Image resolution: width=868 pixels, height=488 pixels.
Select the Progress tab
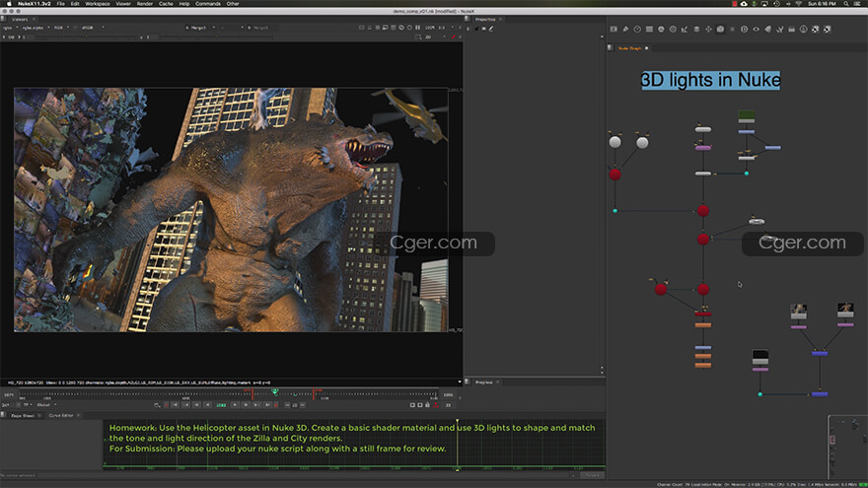tap(484, 383)
